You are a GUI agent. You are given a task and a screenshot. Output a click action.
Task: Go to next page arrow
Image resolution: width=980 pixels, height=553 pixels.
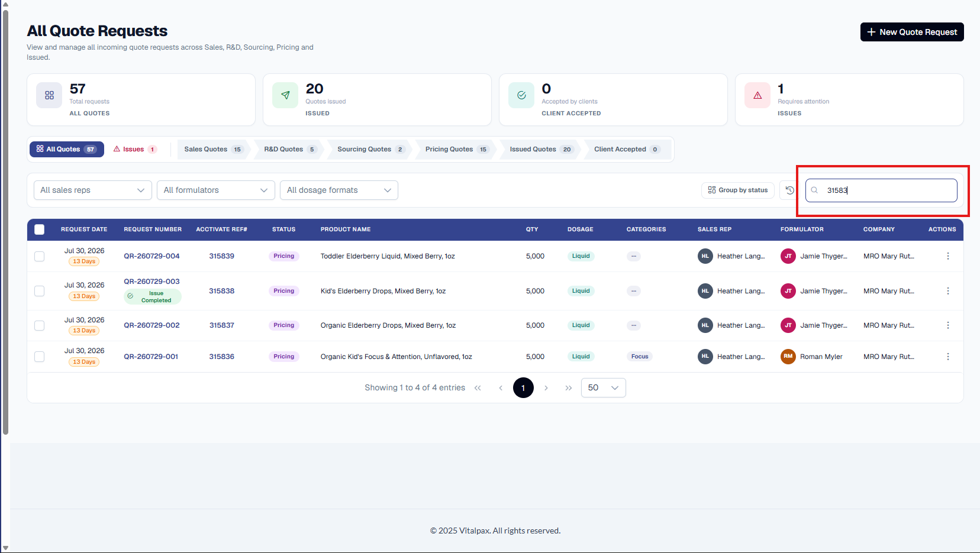[546, 388]
